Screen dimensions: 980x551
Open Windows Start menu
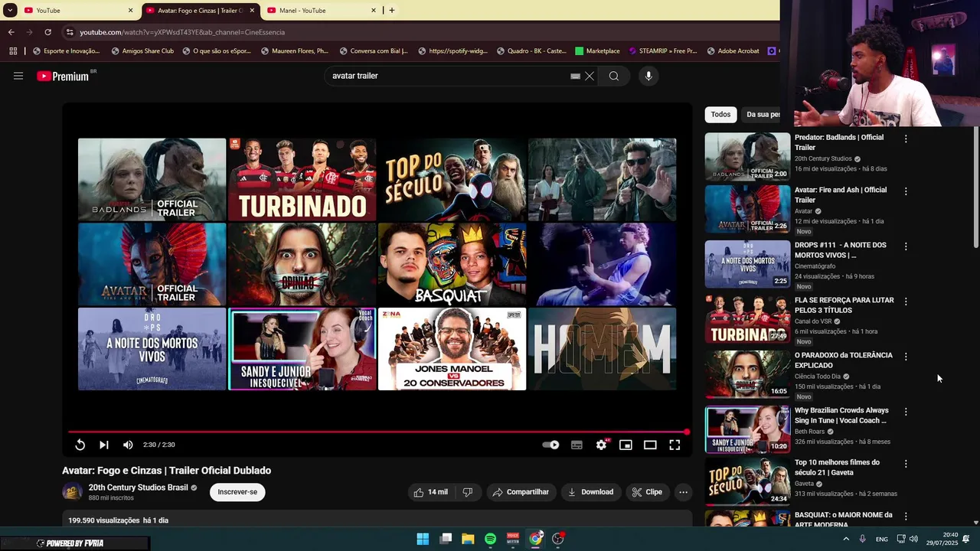pos(423,539)
